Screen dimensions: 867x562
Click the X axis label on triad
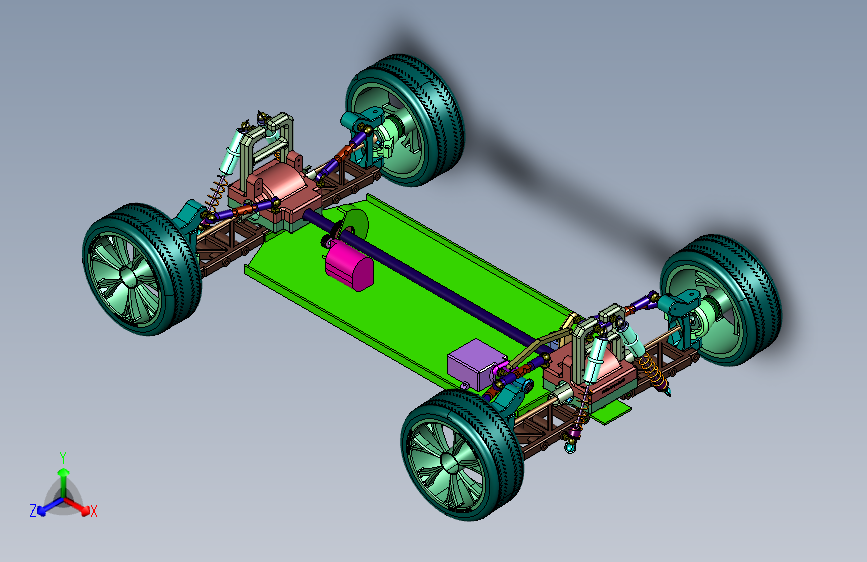[93, 511]
